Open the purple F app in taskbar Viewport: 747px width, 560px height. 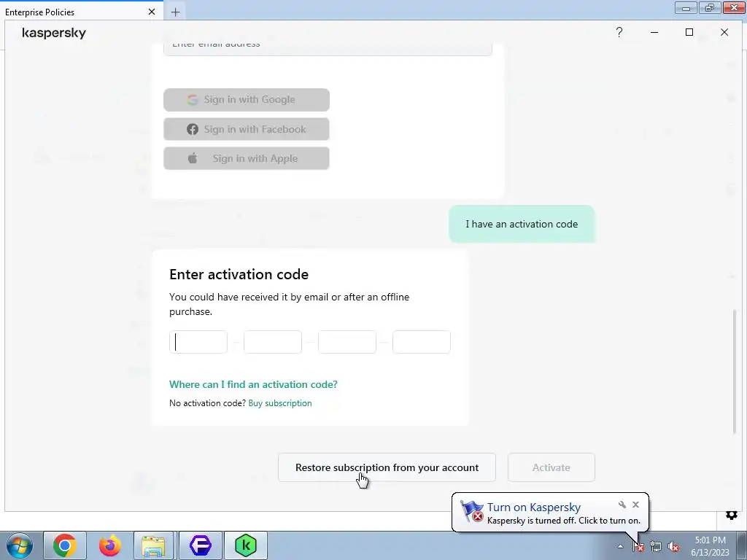tap(201, 545)
